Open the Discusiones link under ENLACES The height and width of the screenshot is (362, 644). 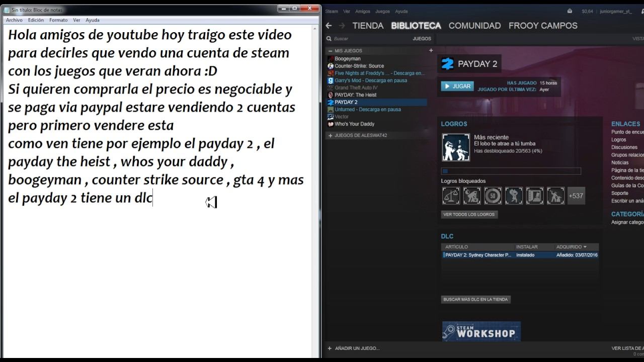click(x=624, y=147)
